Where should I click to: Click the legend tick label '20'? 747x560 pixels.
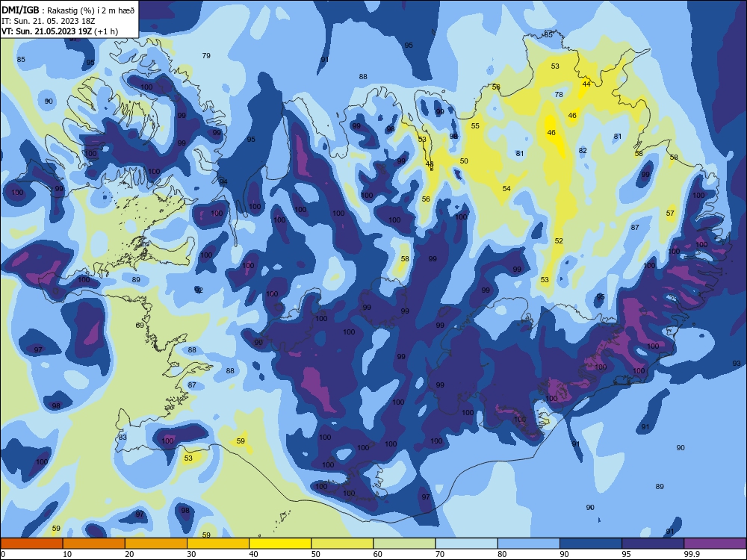(x=129, y=554)
